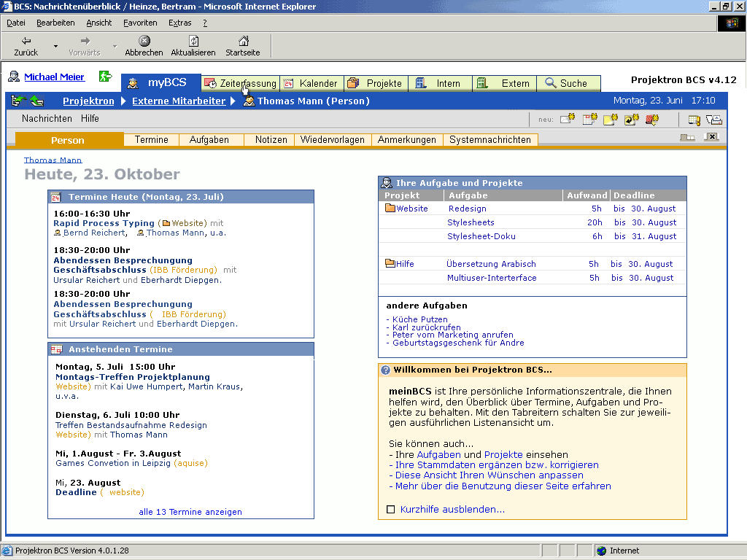This screenshot has height=560, width=747.
Task: Click Internet zone indicator in status bar
Action: click(618, 551)
